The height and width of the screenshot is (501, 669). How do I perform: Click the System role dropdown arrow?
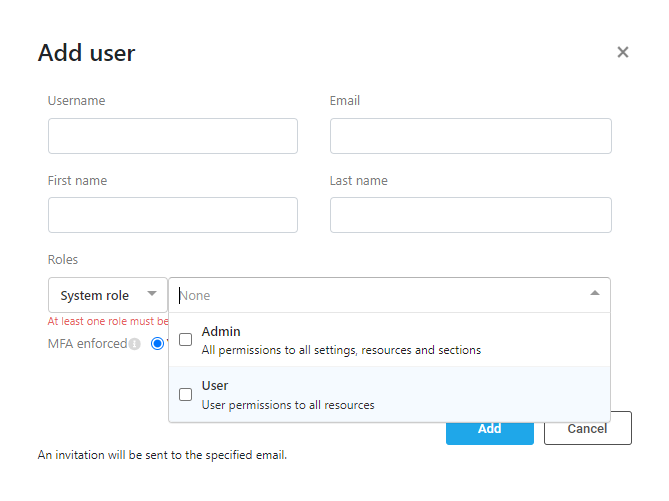coord(152,294)
